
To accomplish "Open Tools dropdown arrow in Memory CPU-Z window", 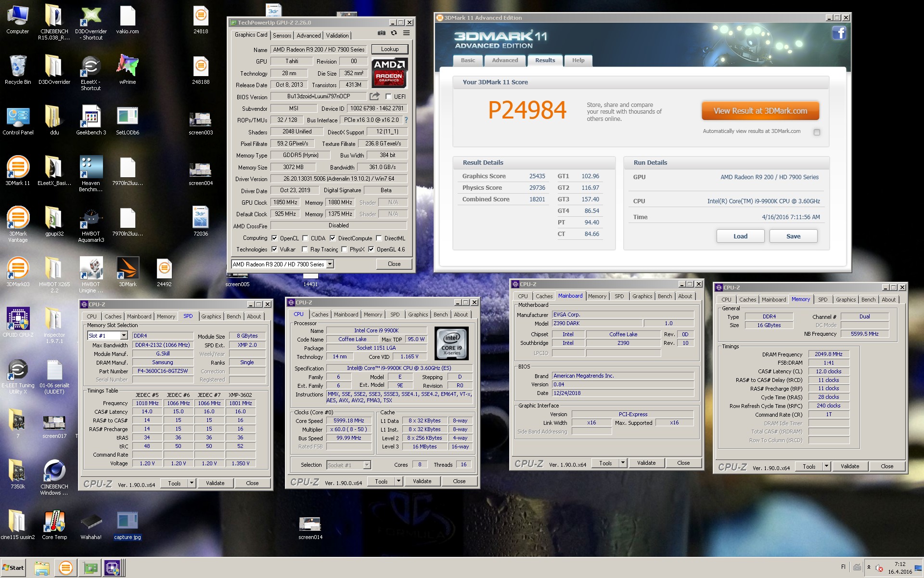I will pyautogui.click(x=826, y=466).
